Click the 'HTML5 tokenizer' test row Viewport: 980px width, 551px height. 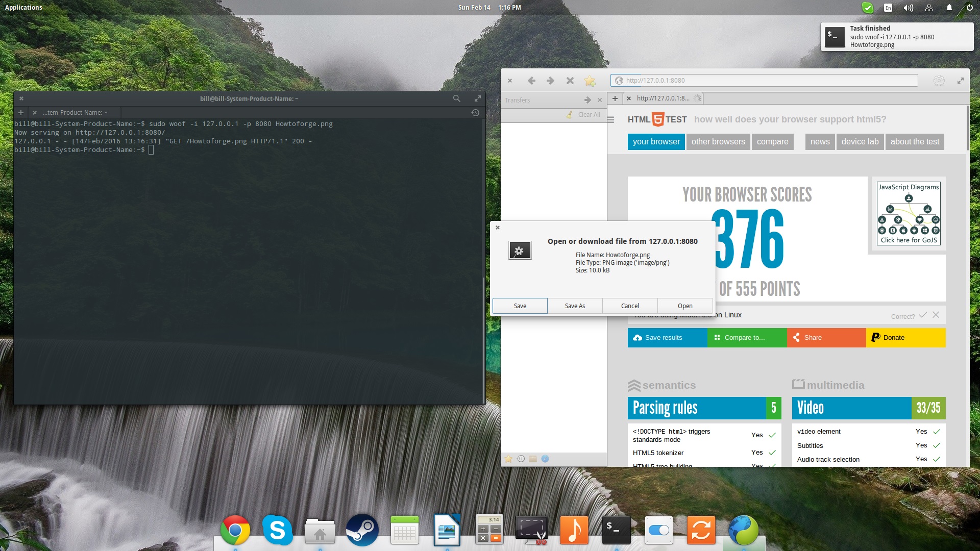704,453
